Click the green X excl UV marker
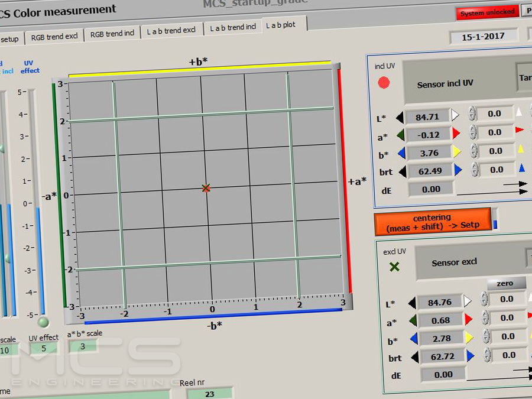532x399 pixels. click(x=394, y=267)
